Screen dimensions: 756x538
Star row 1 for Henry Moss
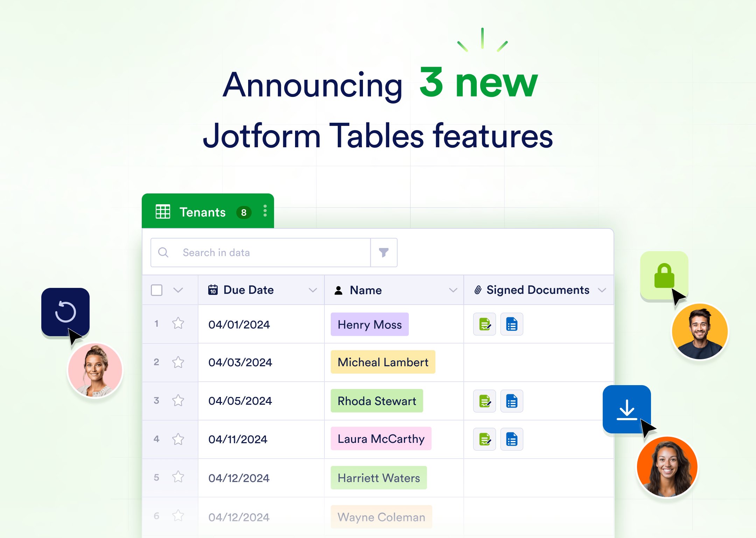pyautogui.click(x=178, y=323)
